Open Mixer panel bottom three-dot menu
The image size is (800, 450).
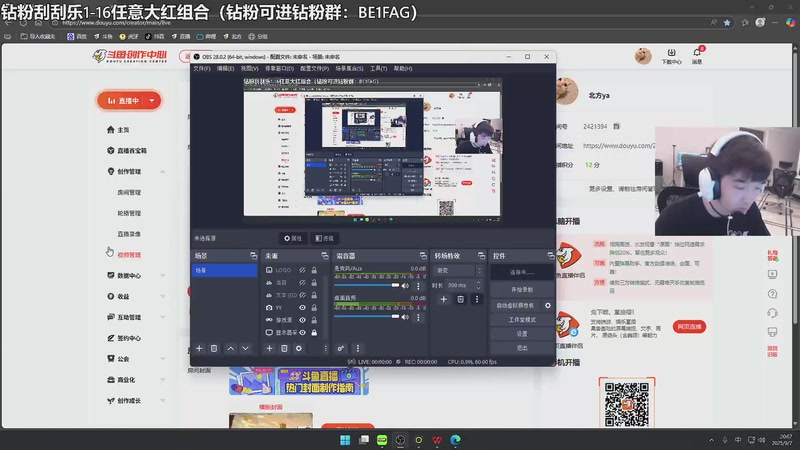[358, 348]
